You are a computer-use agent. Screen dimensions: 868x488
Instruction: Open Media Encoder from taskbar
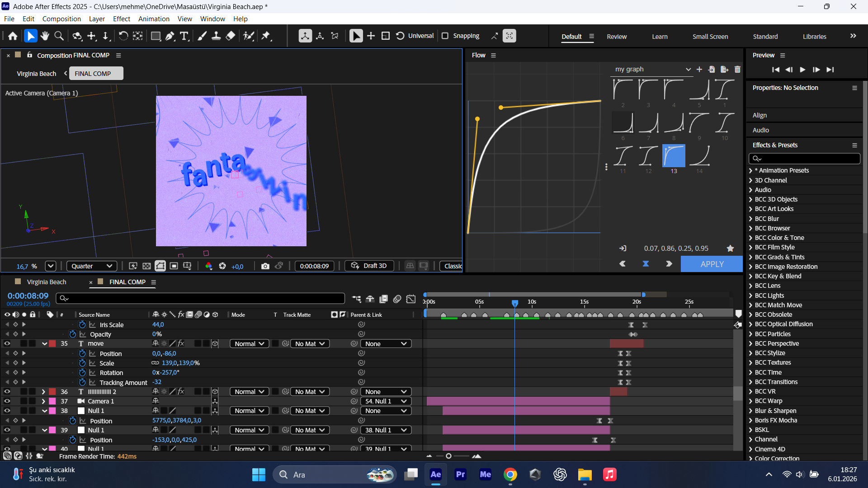click(x=485, y=474)
